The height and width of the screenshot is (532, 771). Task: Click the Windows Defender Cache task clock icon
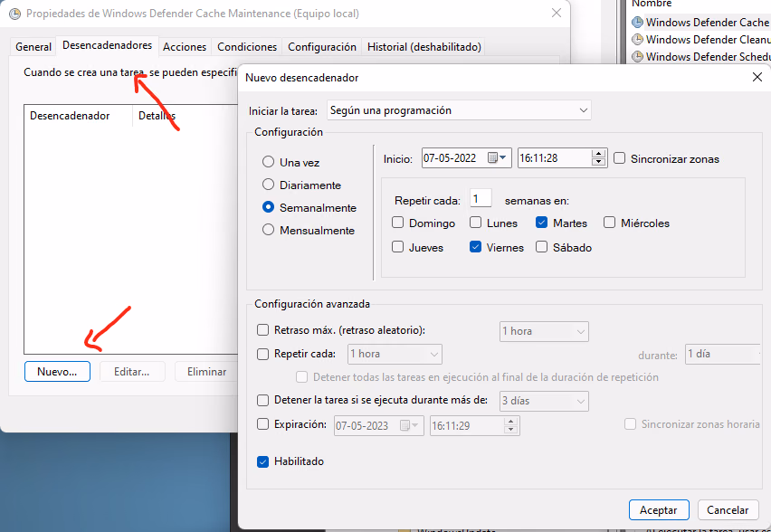637,22
